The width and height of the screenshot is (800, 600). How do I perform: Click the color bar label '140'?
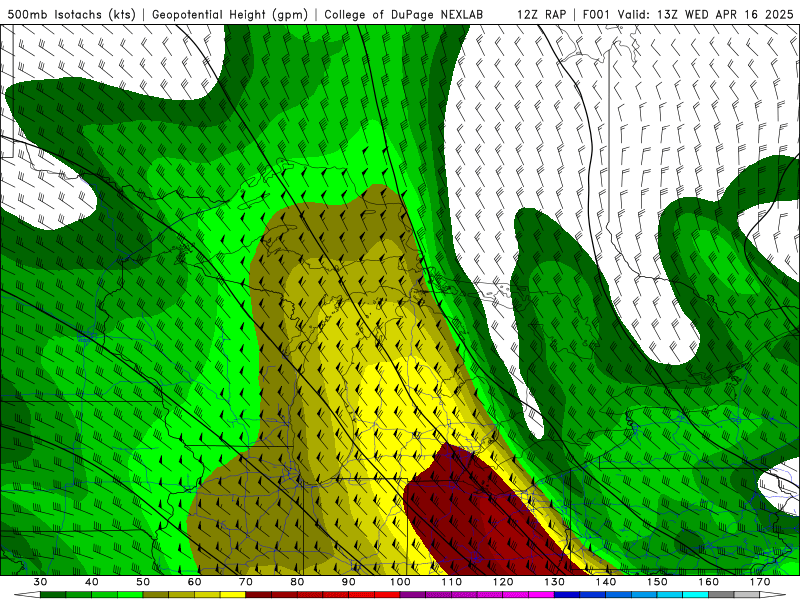click(x=606, y=582)
